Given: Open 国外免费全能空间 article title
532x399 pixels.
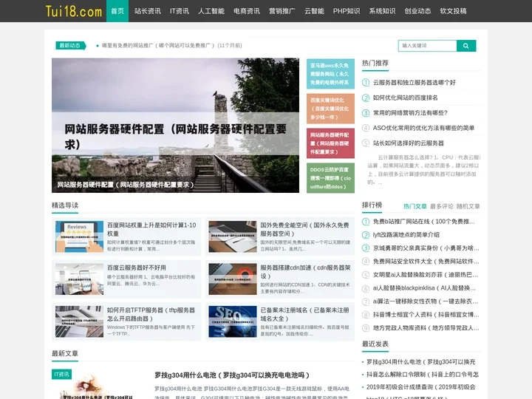Looking at the screenshot, I should click(304, 229).
